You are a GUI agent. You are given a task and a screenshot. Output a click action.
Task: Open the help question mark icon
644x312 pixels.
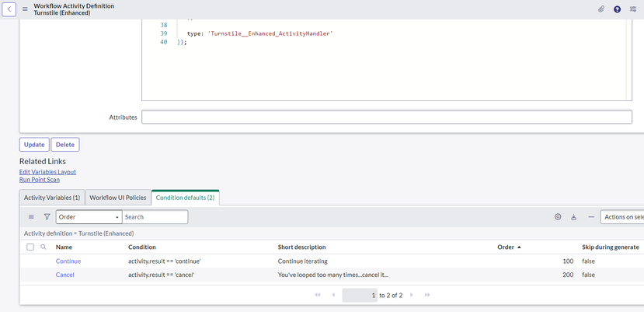(617, 9)
